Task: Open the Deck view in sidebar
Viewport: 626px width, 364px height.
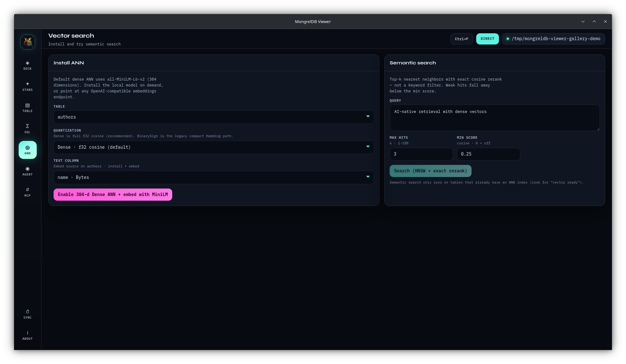Action: (x=27, y=65)
